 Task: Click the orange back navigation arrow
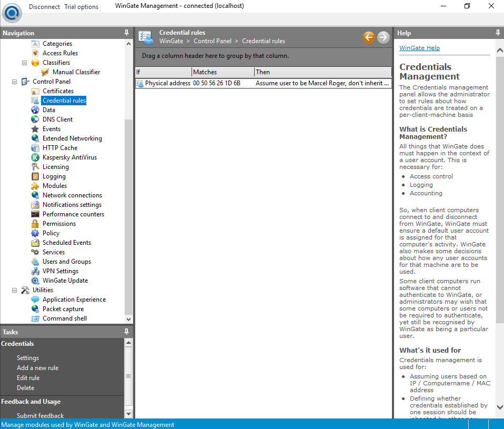[x=368, y=37]
